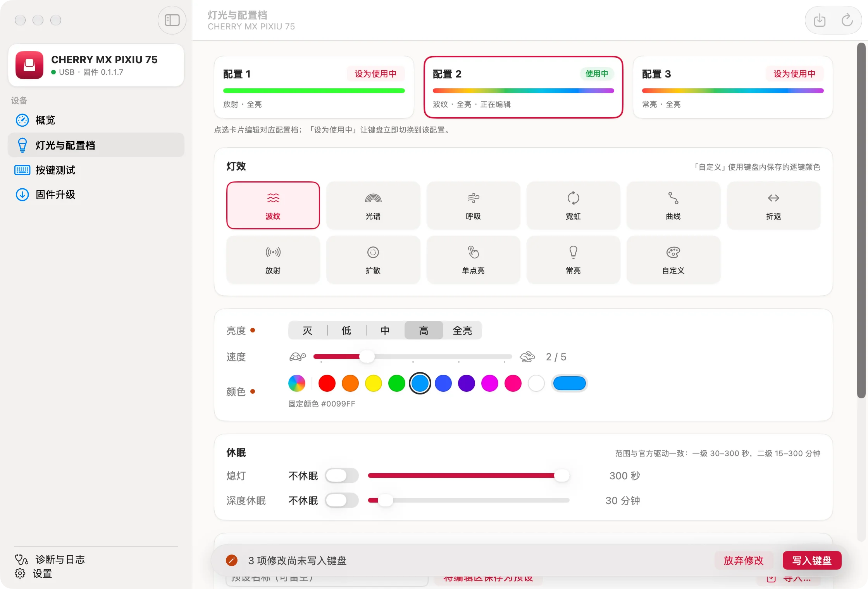The width and height of the screenshot is (868, 589).
Task: Select the 放射 radiate effect tile
Action: coord(273,260)
